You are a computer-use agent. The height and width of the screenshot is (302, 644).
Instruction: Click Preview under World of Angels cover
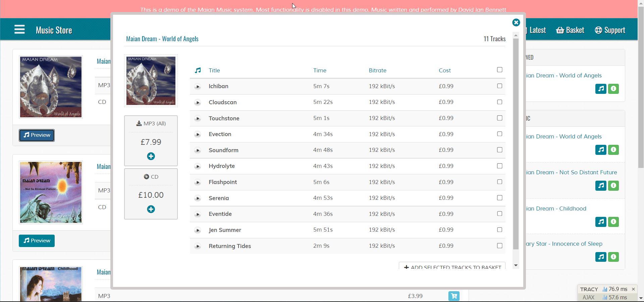[x=37, y=135]
